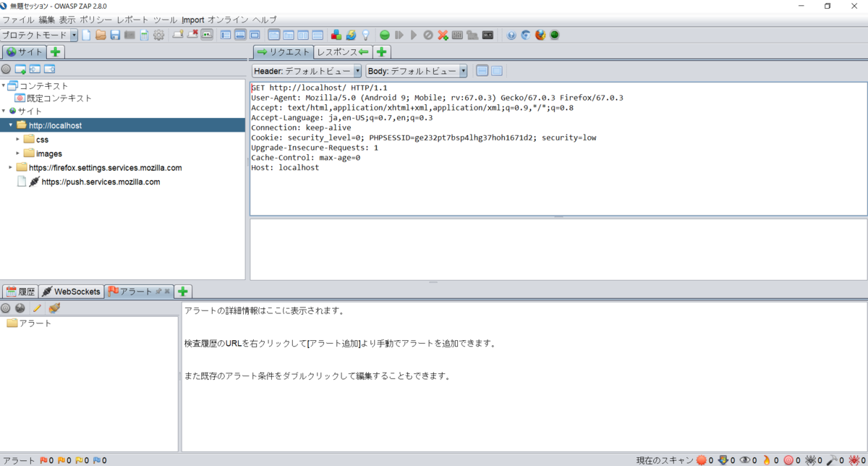The width and height of the screenshot is (868, 466).
Task: Add a tab next to レスポンス with green plus
Action: pyautogui.click(x=382, y=51)
